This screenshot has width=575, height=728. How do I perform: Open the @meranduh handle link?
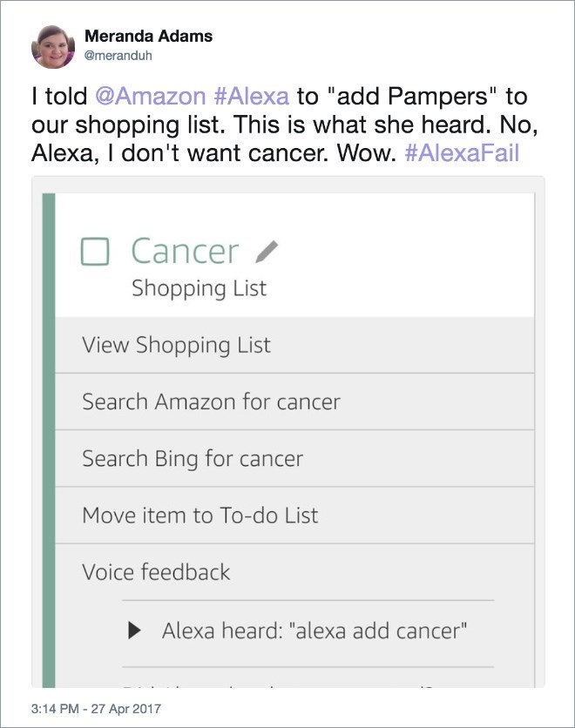118,56
